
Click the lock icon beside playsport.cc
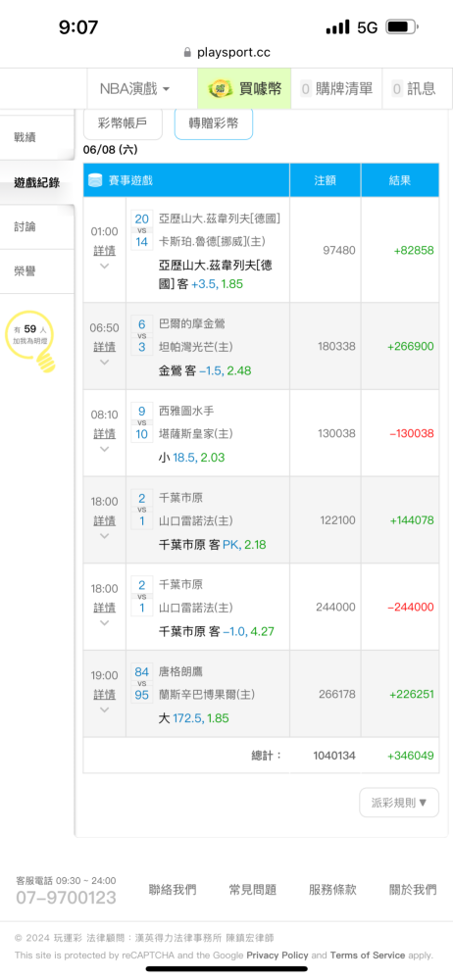[x=187, y=53]
